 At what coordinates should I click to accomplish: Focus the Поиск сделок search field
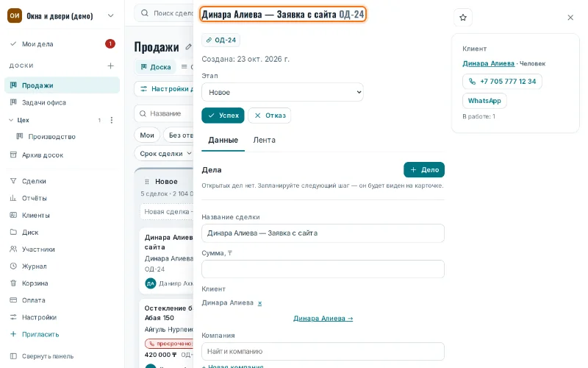pos(164,13)
